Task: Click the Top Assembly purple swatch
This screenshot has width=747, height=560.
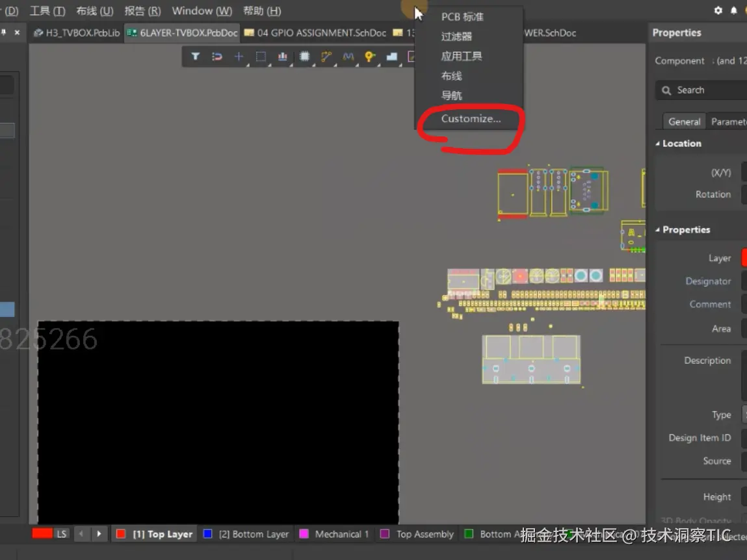Action: click(384, 534)
